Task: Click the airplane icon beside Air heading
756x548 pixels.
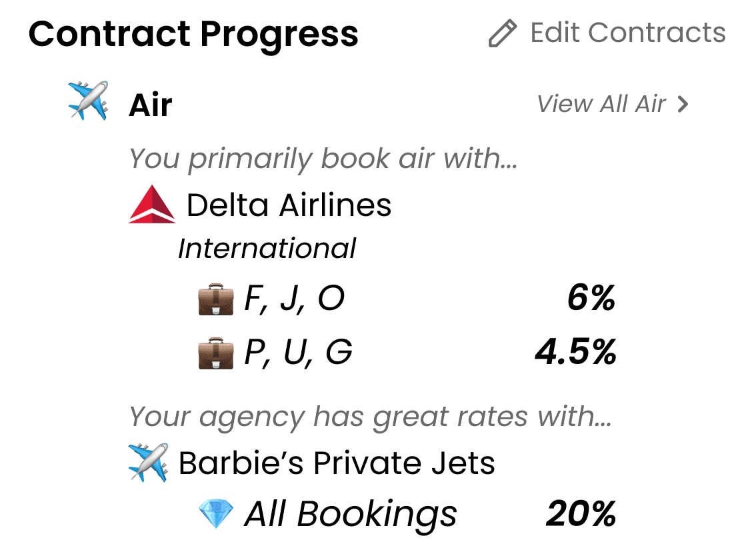Action: (88, 101)
